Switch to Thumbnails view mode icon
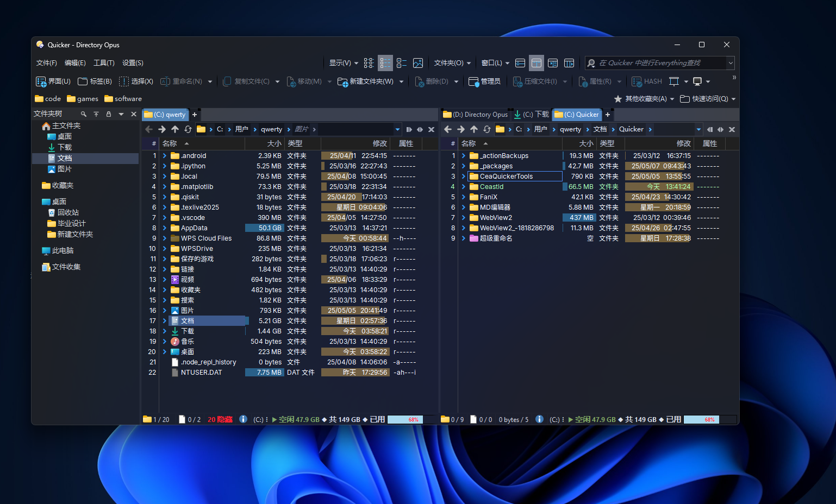This screenshot has width=836, height=504. point(418,63)
